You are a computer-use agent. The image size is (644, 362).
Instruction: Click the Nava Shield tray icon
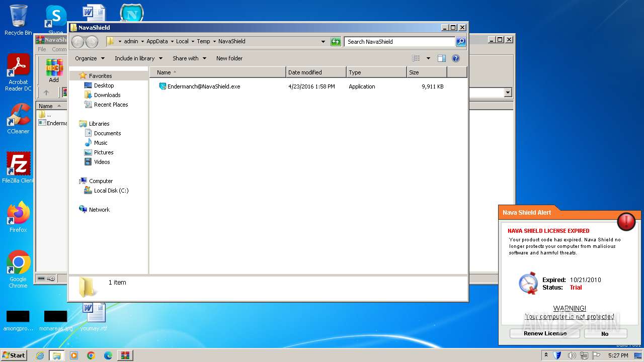[x=557, y=355]
